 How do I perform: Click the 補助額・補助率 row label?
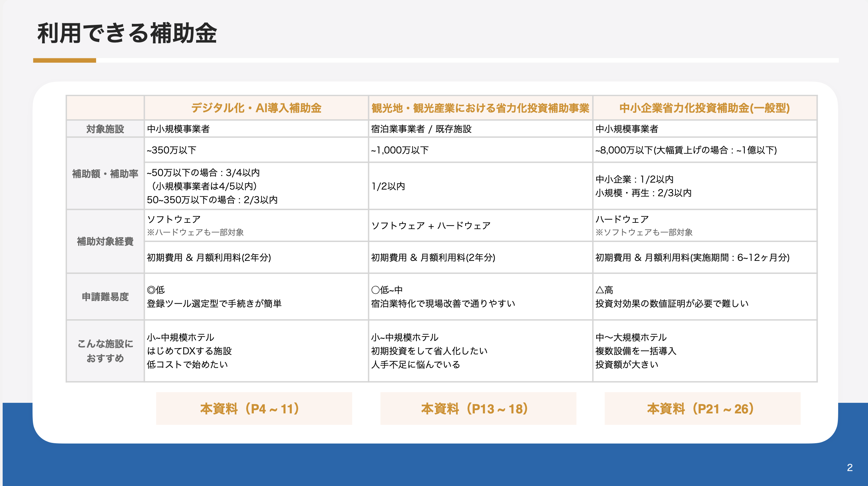[x=105, y=174]
